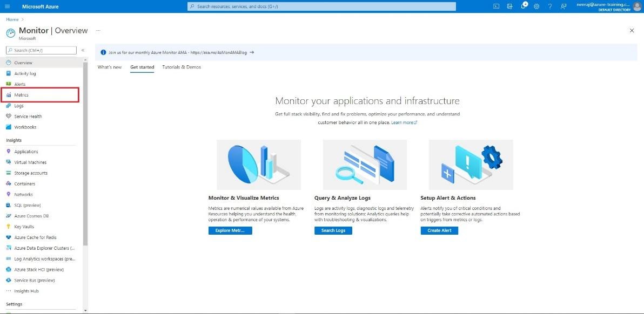644x314 pixels.
Task: Click the sidebar scrollbar down arrow
Action: (x=85, y=310)
